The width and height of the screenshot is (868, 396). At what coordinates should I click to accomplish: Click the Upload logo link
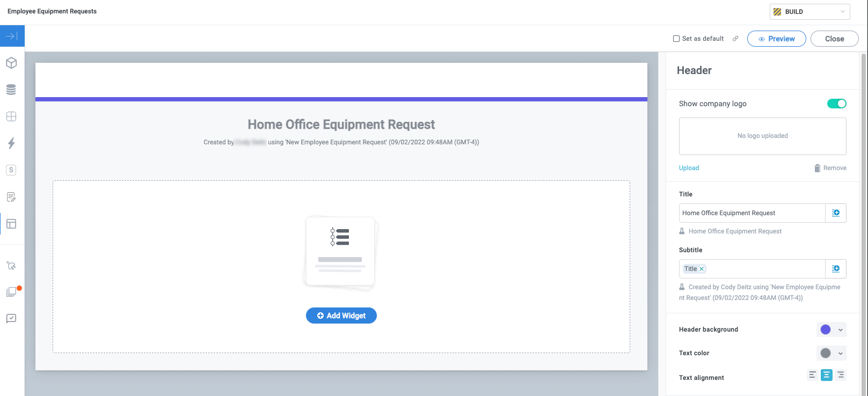point(689,168)
